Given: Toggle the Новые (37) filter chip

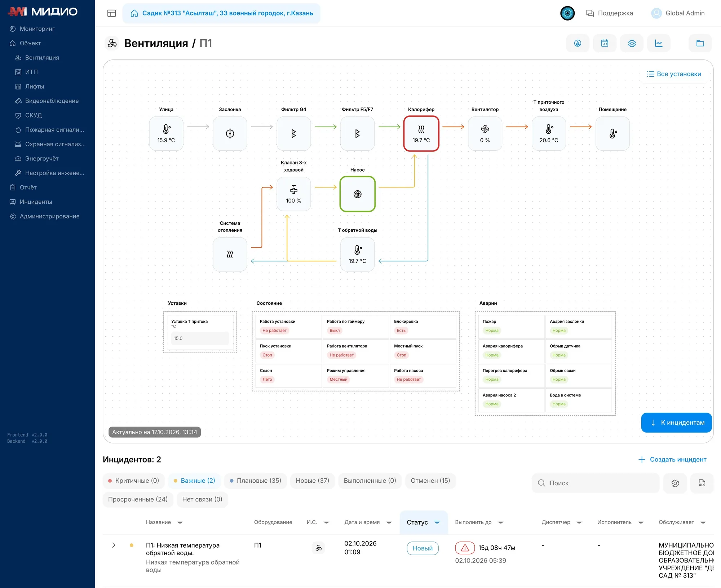Looking at the screenshot, I should coord(312,481).
